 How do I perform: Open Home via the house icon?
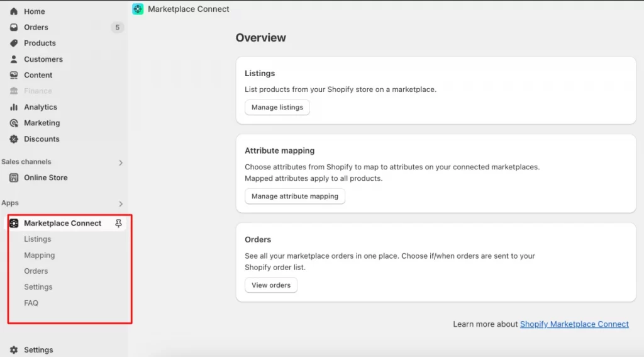pyautogui.click(x=14, y=11)
